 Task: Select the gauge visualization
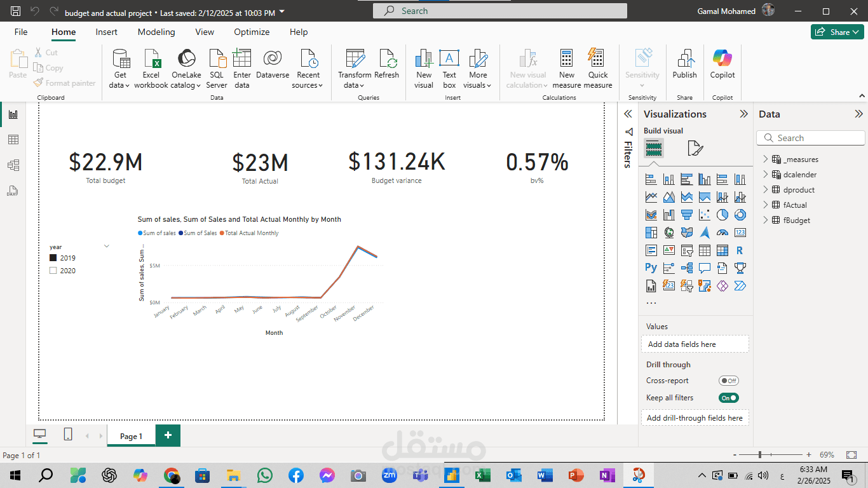pos(722,233)
